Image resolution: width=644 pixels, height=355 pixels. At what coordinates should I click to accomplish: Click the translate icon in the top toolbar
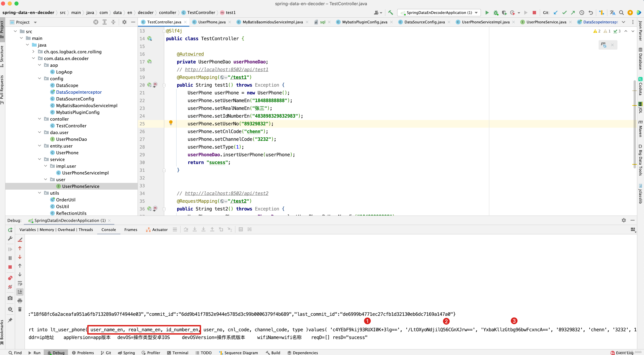(612, 12)
